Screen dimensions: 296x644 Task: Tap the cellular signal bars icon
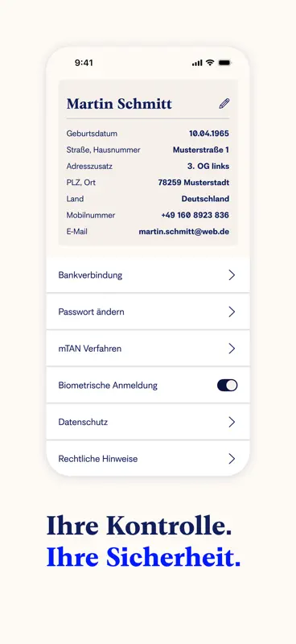pyautogui.click(x=197, y=63)
